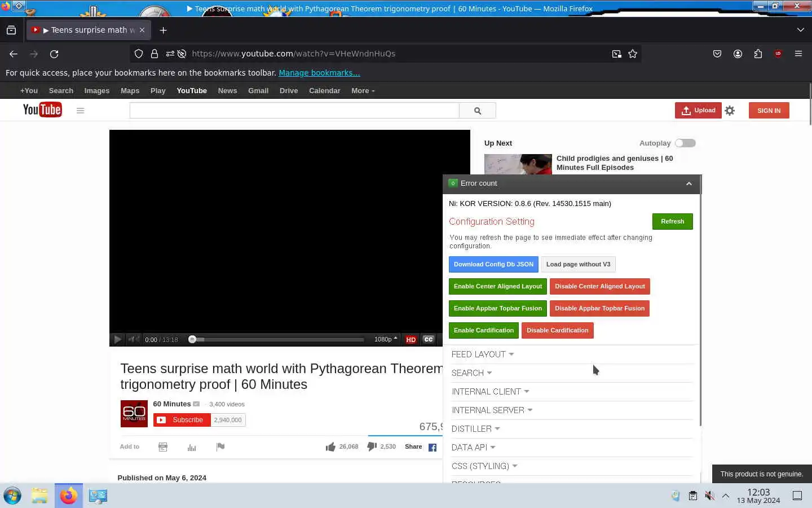Reload the page in Firefox
The image size is (812, 508).
coord(54,54)
